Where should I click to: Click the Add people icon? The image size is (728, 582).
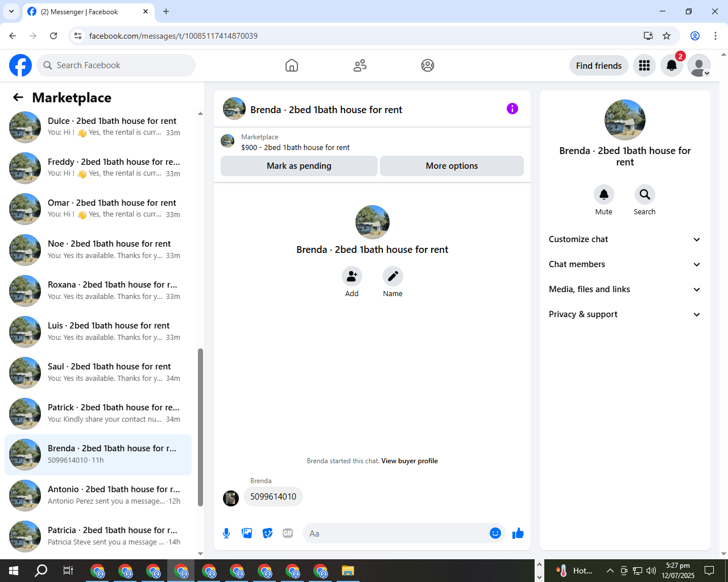352,276
